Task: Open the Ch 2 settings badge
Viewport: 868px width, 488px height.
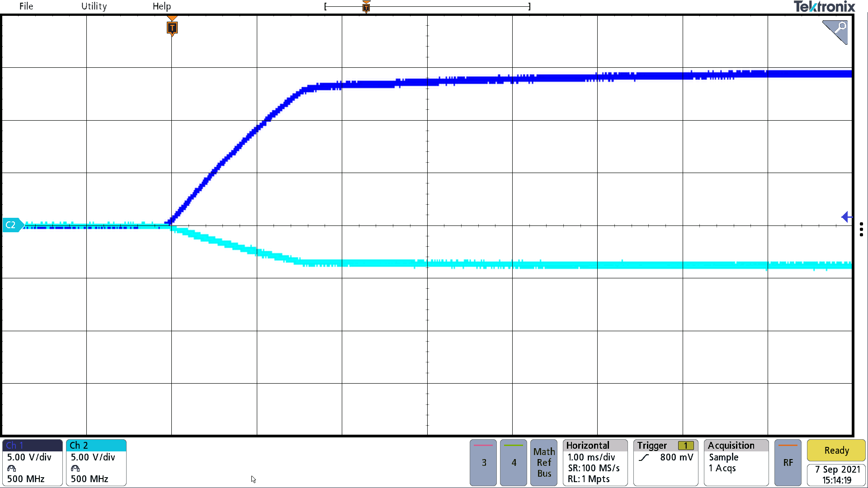Action: coord(96,463)
